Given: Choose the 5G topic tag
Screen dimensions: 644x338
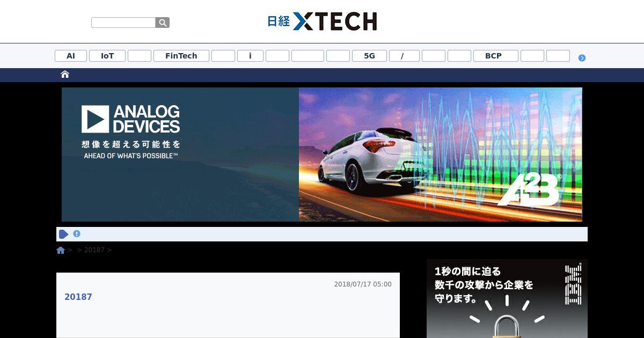Looking at the screenshot, I should pos(369,56).
